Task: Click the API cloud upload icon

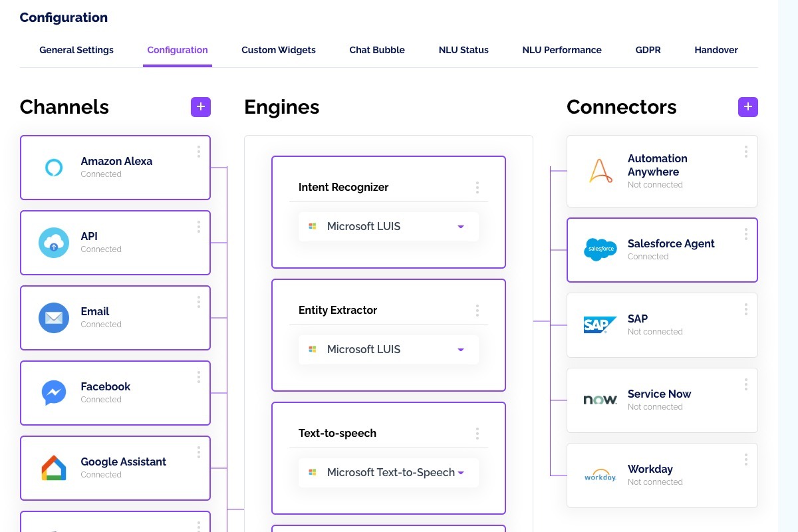Action: pos(54,243)
